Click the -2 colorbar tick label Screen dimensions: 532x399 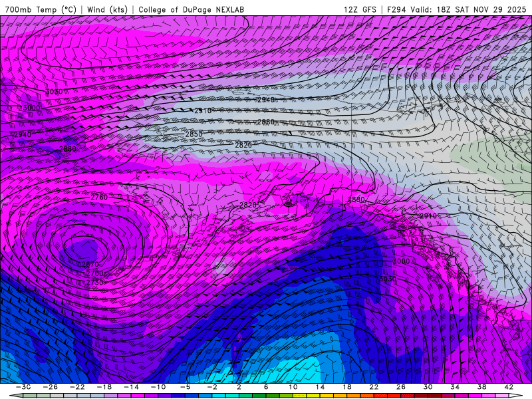[212, 387]
